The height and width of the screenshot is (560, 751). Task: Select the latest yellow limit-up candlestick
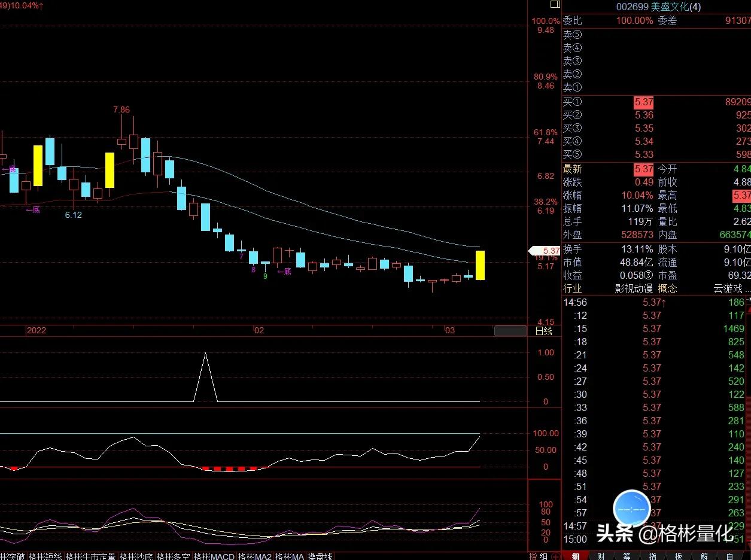pyautogui.click(x=480, y=265)
